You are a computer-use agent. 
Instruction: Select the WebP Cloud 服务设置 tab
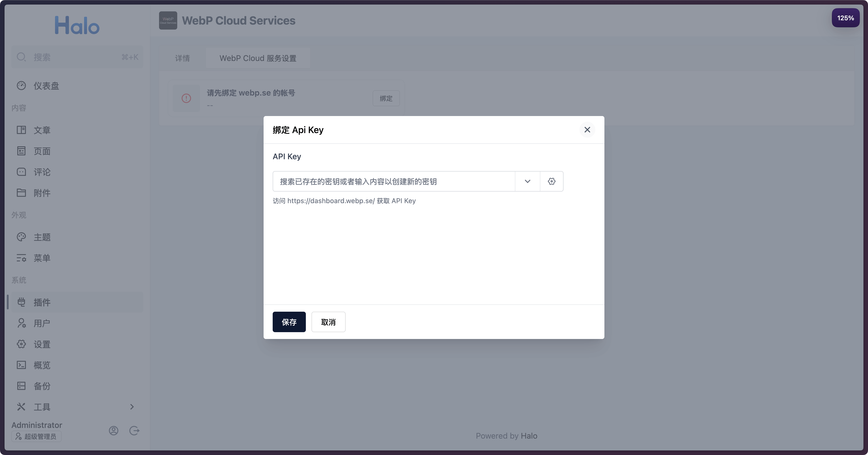[x=258, y=58]
